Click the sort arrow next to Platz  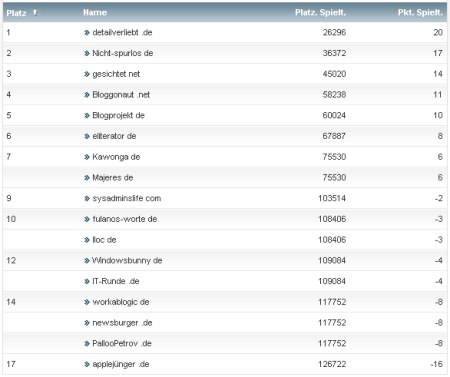click(x=35, y=12)
